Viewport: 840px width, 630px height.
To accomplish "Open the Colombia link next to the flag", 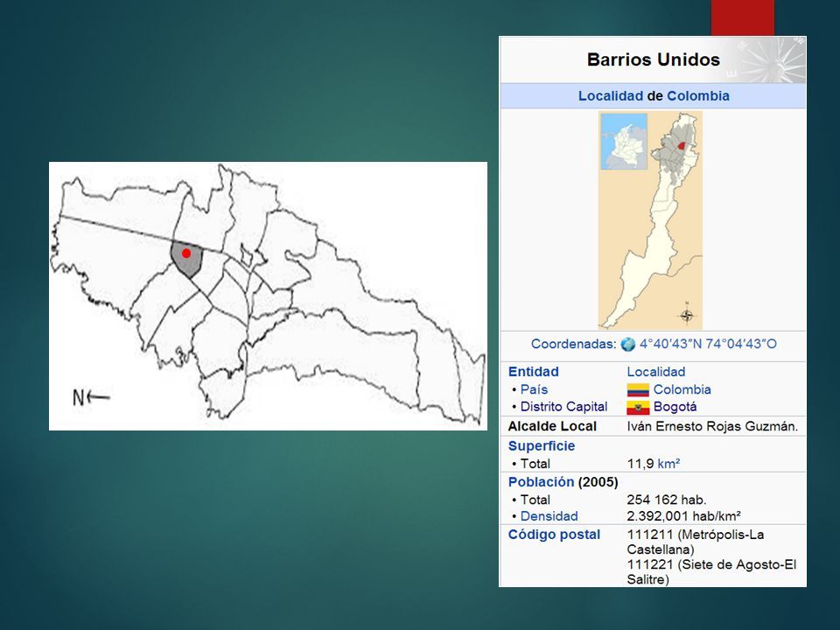I will click(682, 389).
